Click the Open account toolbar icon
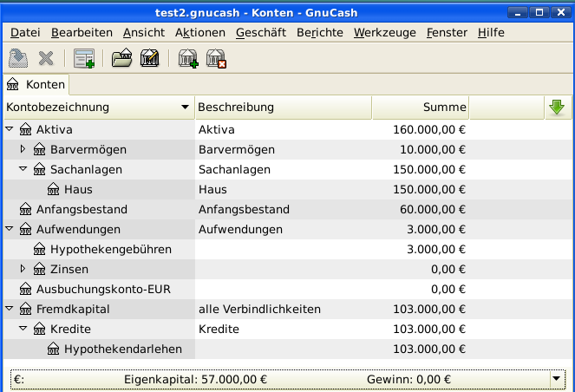The image size is (575, 392). pyautogui.click(x=121, y=59)
